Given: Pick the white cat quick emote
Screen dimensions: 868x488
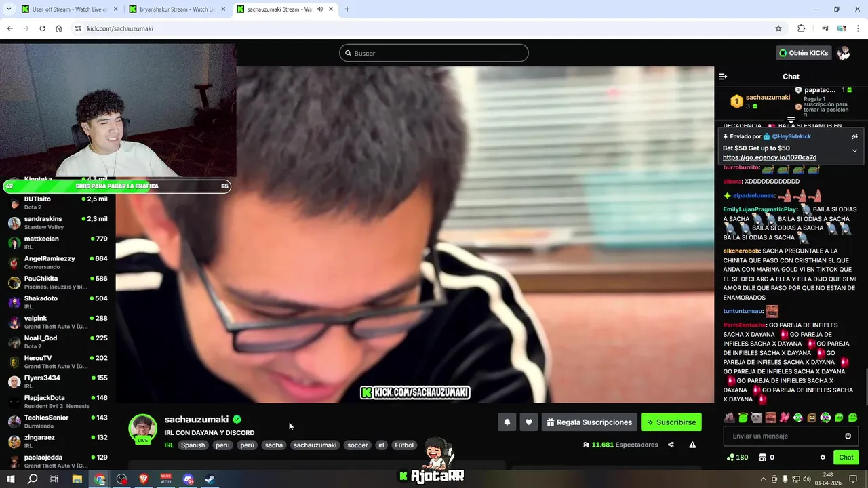Looking at the screenshot, I should click(x=757, y=418).
